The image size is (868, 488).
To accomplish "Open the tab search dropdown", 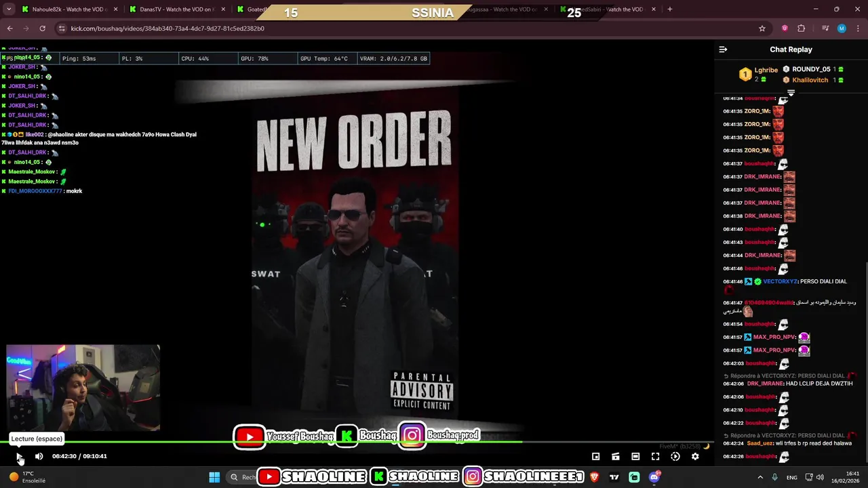I will (x=9, y=9).
